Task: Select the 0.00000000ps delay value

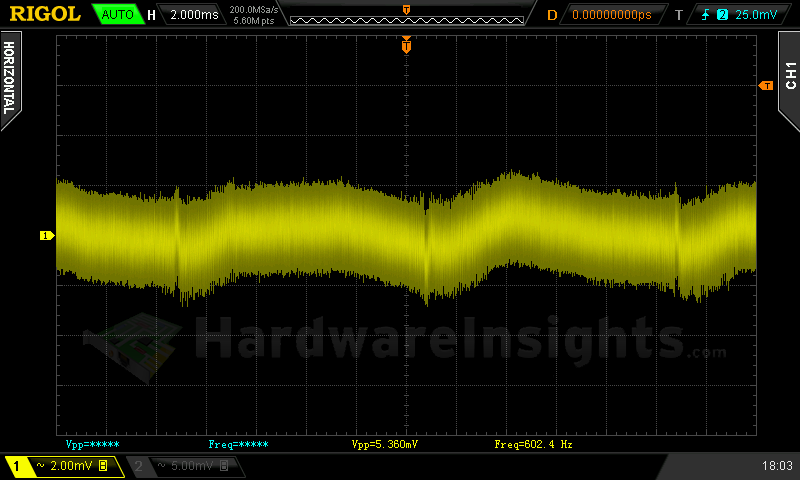Action: click(611, 15)
